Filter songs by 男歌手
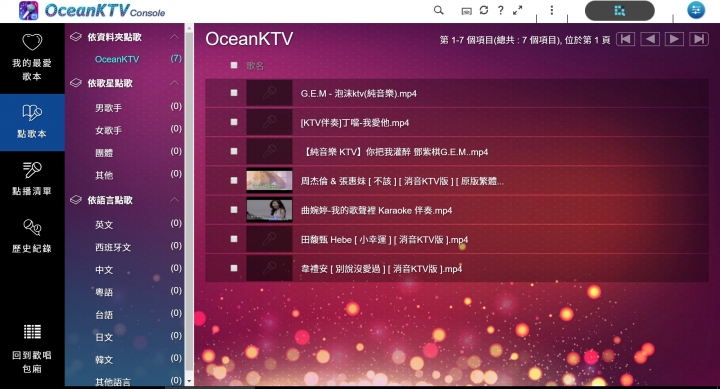720x389 pixels. [x=108, y=108]
